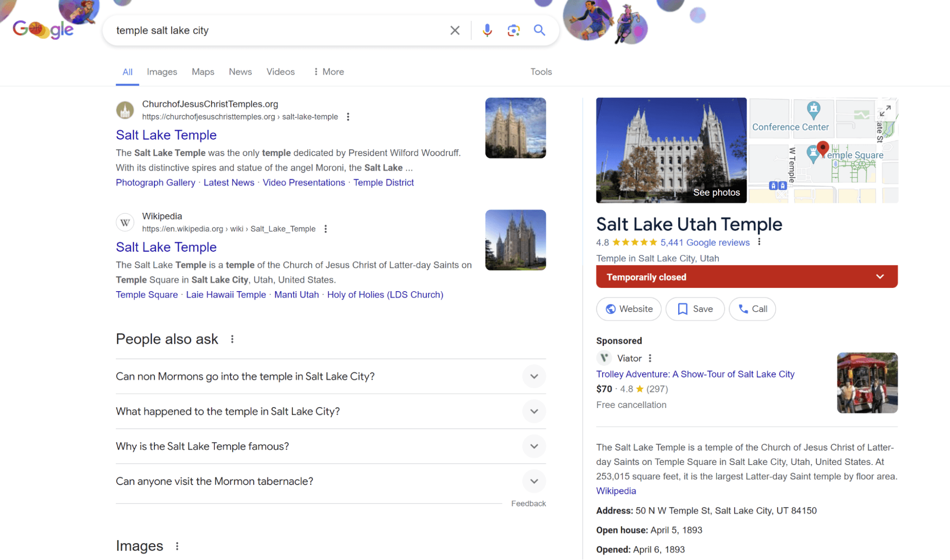Open Google Lens image search

513,30
